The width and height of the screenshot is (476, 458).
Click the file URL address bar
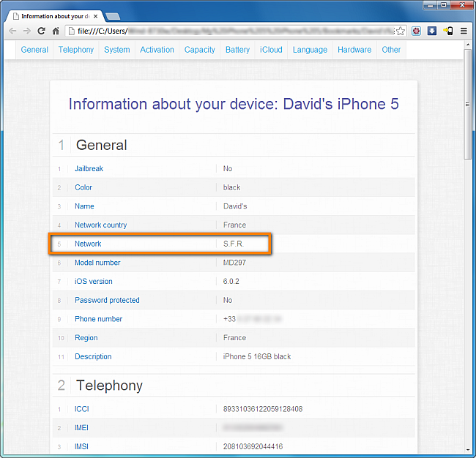(x=231, y=31)
